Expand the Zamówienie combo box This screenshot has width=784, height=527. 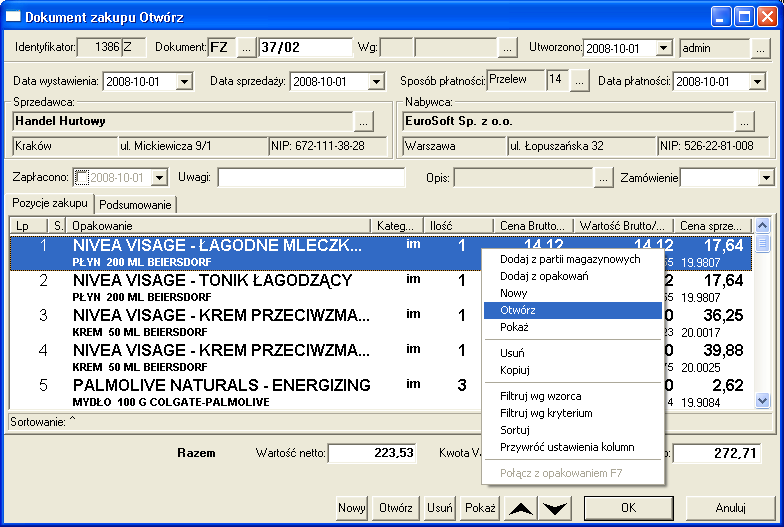tap(766, 178)
